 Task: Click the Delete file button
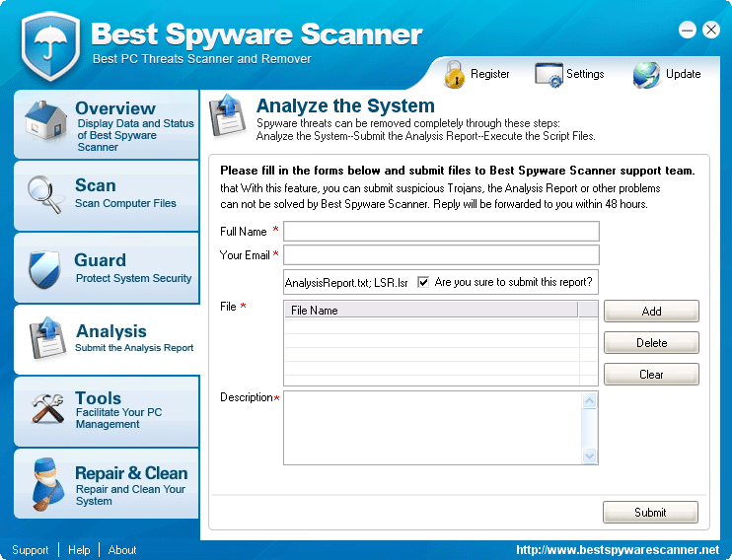[x=651, y=343]
